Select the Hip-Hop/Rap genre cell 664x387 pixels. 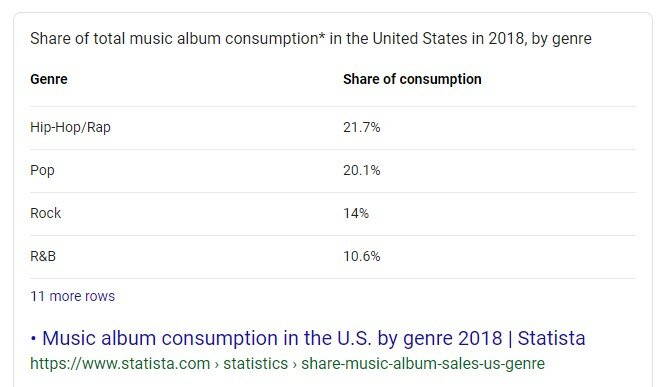[x=70, y=127]
